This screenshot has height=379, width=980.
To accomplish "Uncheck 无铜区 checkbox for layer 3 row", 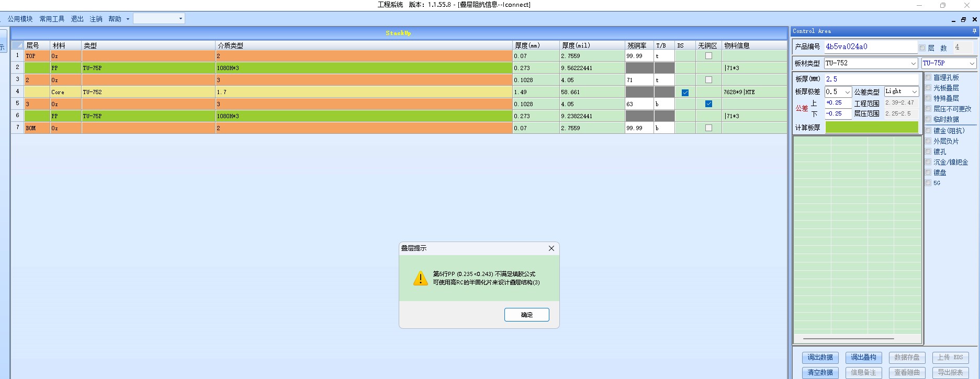I will pos(708,104).
